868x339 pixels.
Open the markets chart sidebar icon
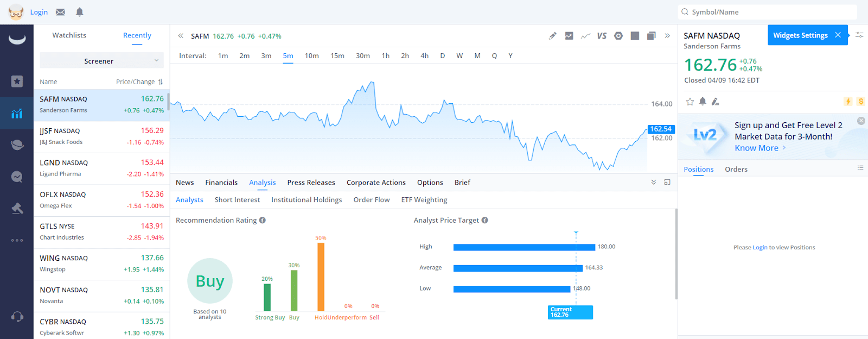point(17,113)
